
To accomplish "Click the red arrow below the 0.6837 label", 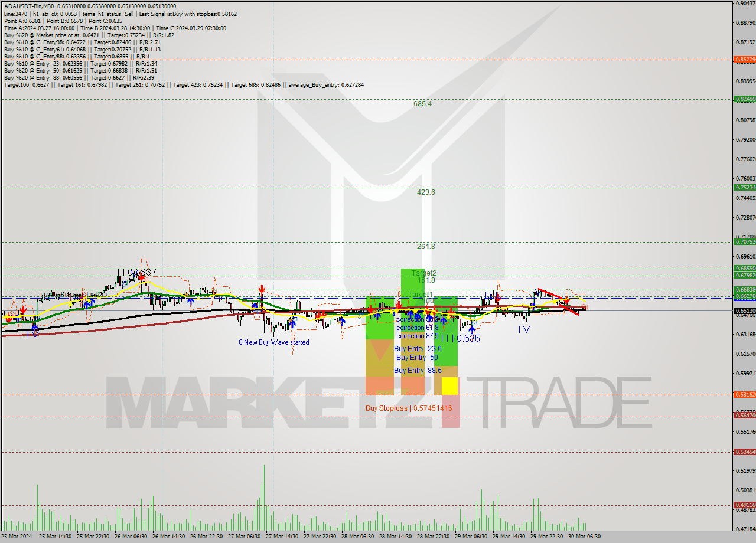I will [x=142, y=278].
